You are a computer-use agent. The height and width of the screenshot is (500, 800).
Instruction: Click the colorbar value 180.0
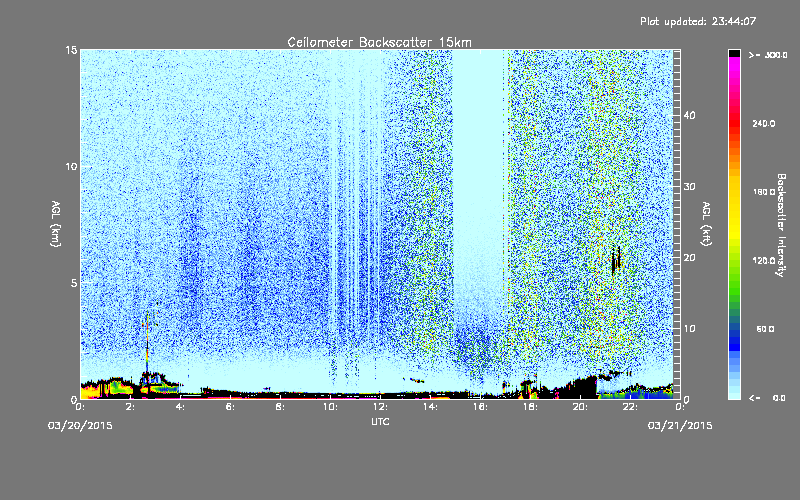point(764,192)
